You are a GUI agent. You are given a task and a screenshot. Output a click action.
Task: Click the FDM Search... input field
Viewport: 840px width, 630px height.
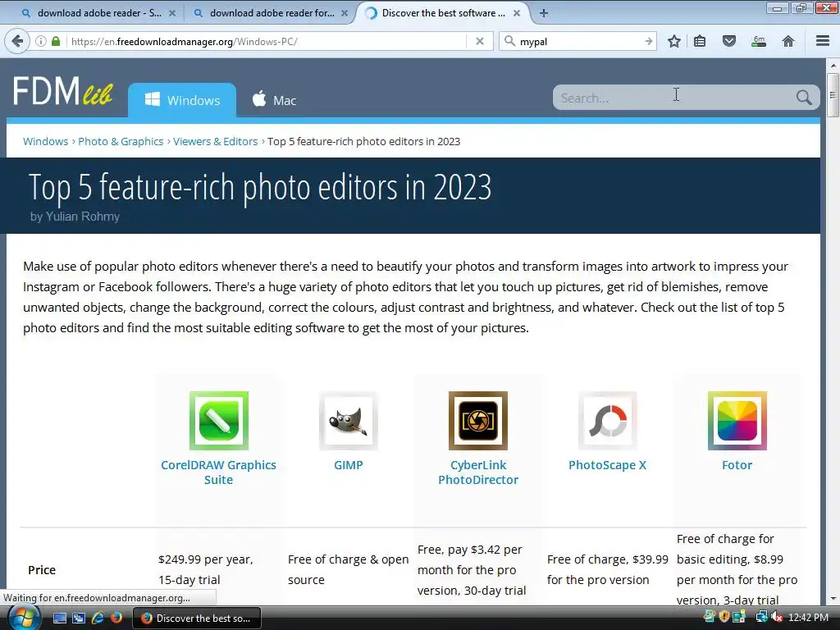coord(675,98)
